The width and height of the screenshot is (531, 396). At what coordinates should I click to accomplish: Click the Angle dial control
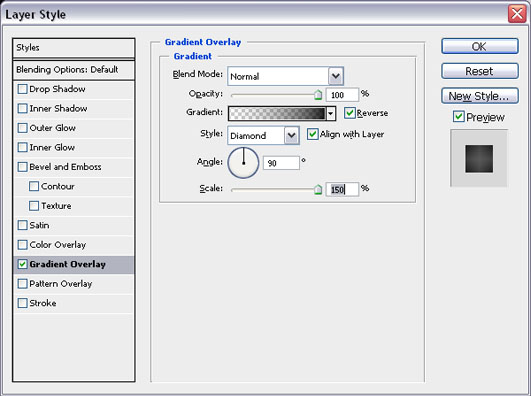click(243, 163)
